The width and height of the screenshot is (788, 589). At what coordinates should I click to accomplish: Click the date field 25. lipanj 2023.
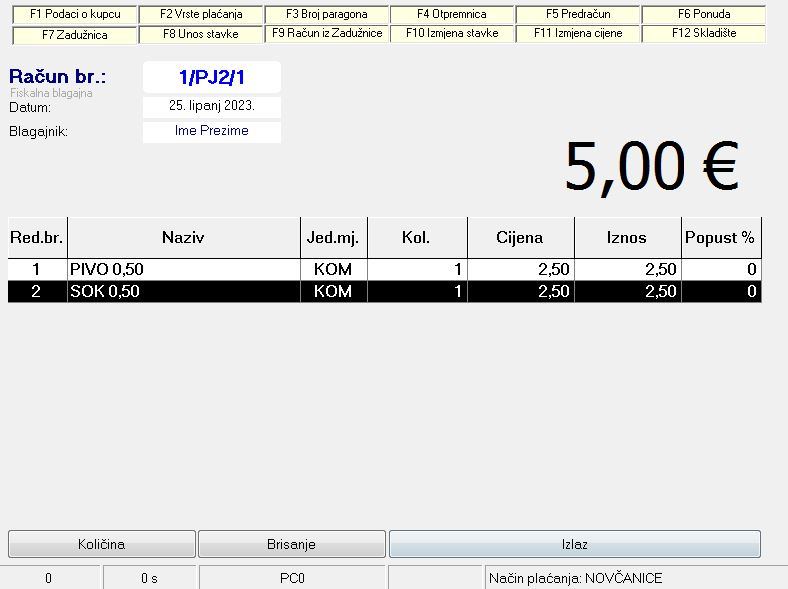pyautogui.click(x=211, y=107)
